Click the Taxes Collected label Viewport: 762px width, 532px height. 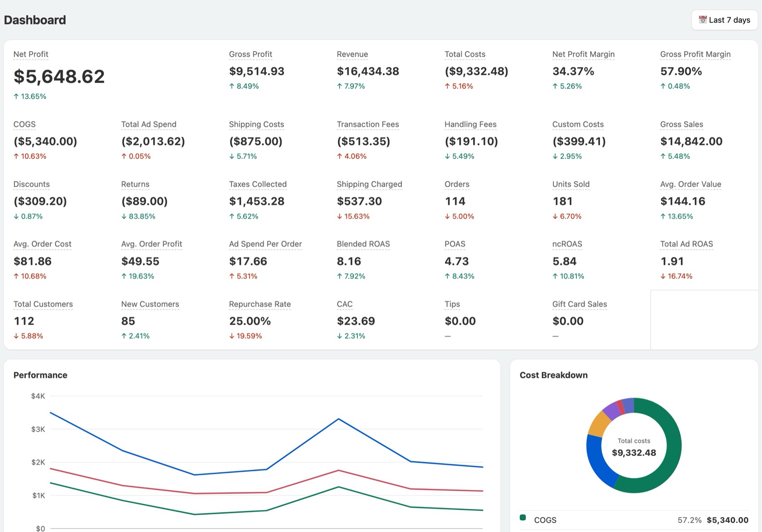(258, 184)
